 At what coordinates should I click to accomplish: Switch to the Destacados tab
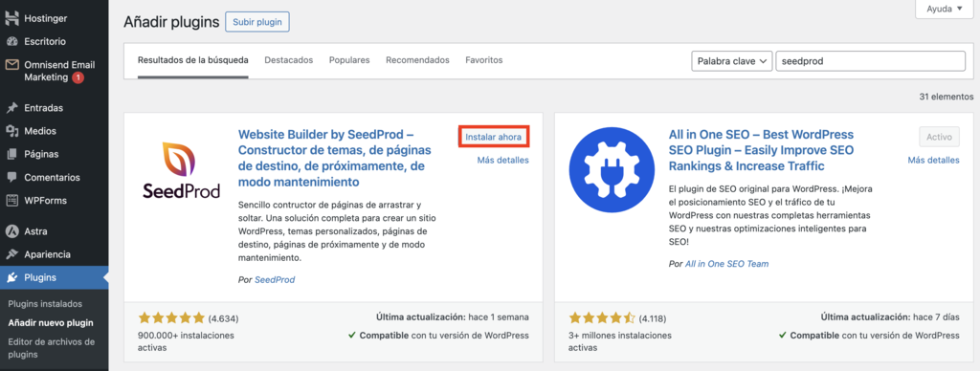tap(289, 60)
